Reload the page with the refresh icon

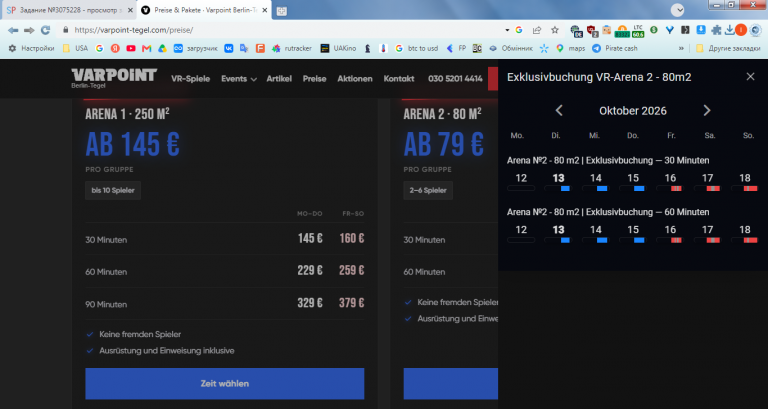pos(46,30)
